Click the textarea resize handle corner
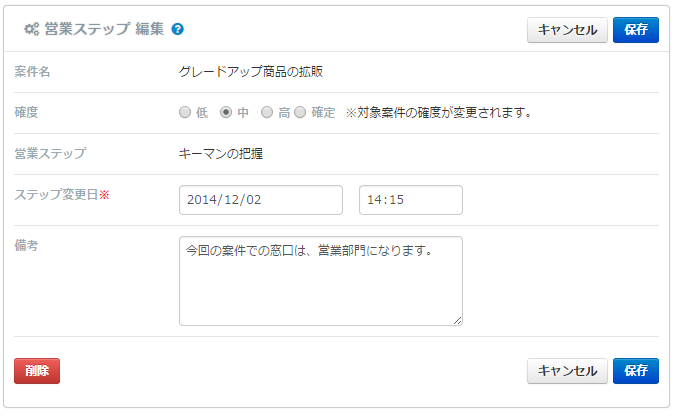 tap(458, 321)
